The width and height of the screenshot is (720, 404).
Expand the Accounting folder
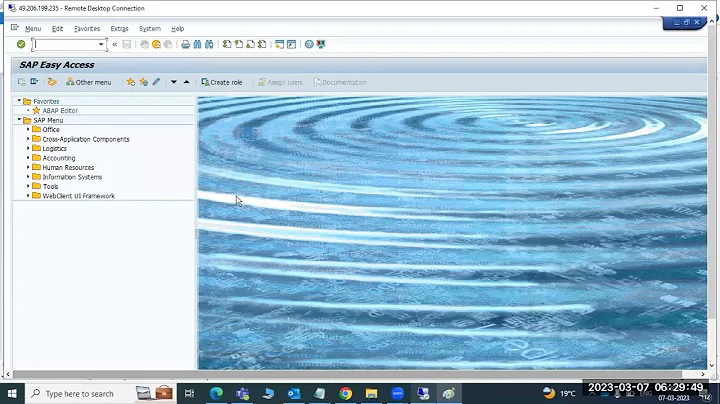pyautogui.click(x=28, y=157)
